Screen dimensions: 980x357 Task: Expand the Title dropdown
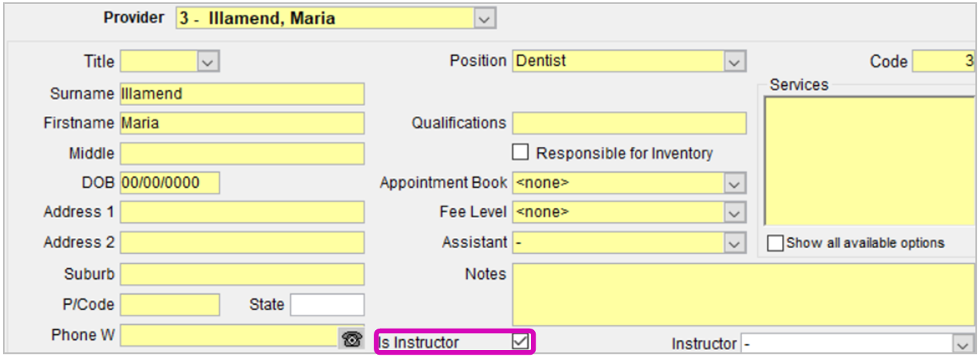[x=208, y=61]
